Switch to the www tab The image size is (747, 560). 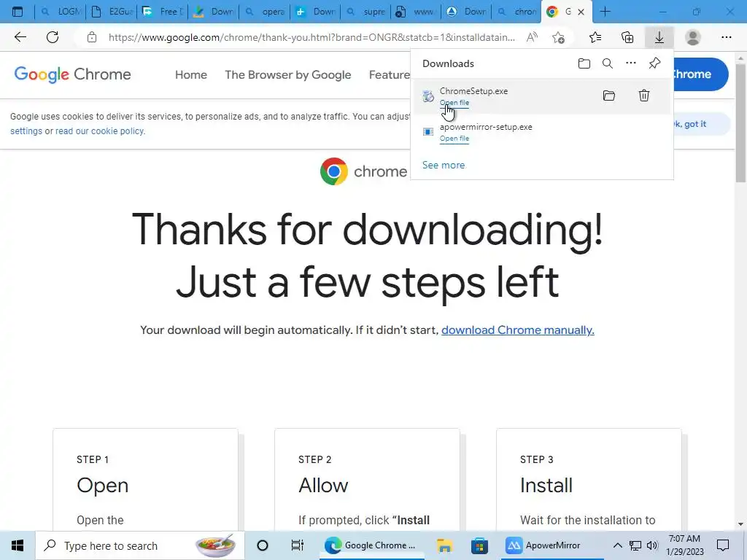(417, 12)
